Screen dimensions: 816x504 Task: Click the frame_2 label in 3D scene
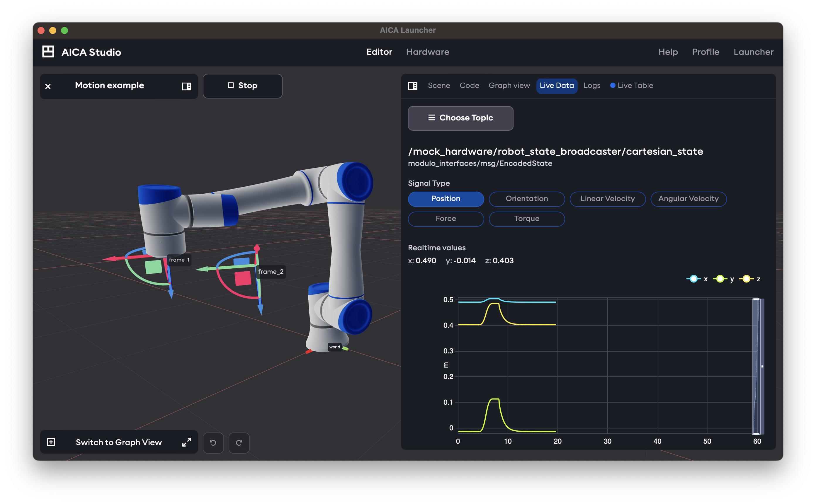pos(271,272)
